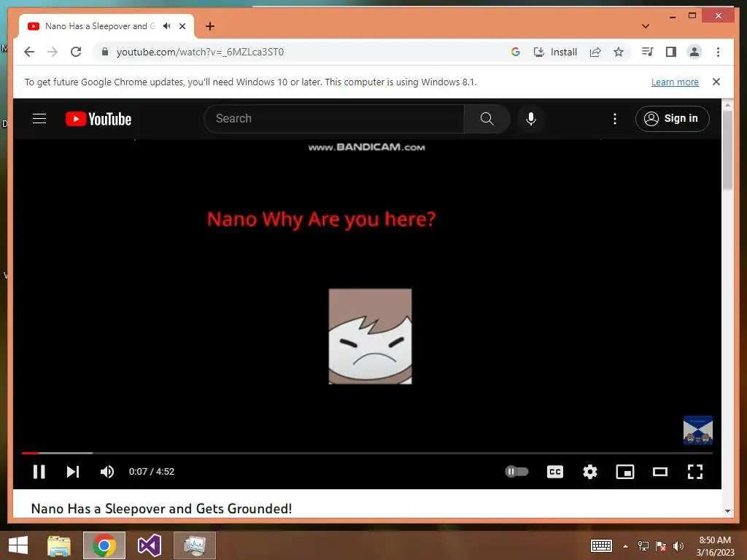Click the YouTube Search field
747x560 pixels.
pos(334,119)
